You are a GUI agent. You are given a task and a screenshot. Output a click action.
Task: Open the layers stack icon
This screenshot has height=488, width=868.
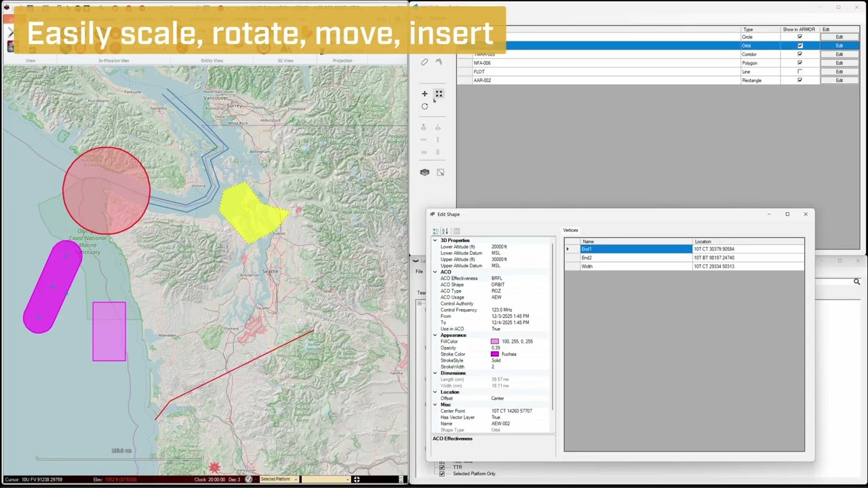click(425, 172)
